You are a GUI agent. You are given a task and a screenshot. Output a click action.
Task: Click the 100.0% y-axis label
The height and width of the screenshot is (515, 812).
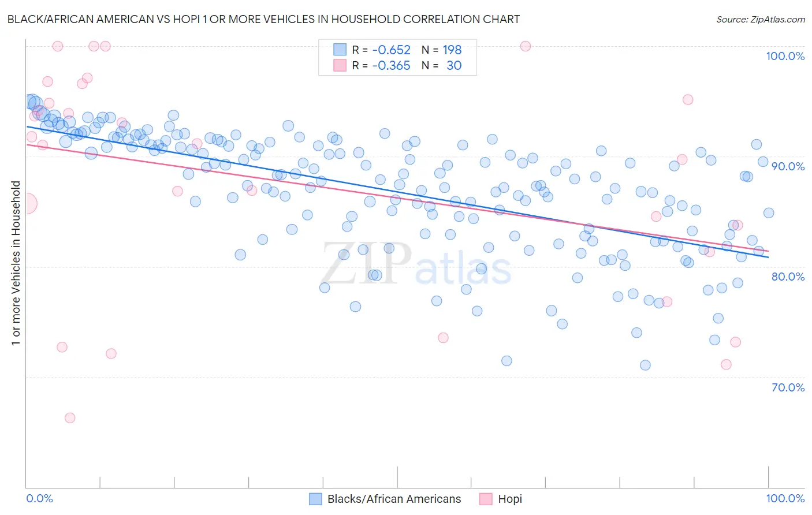tap(785, 56)
